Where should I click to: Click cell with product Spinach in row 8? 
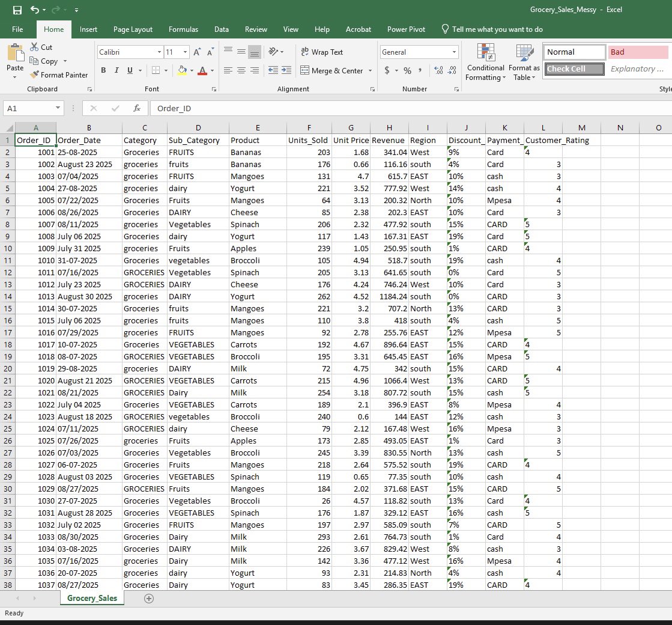tap(258, 224)
